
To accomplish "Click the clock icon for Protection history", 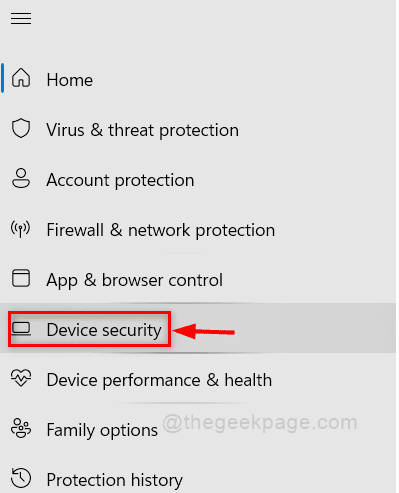I will 21,478.
